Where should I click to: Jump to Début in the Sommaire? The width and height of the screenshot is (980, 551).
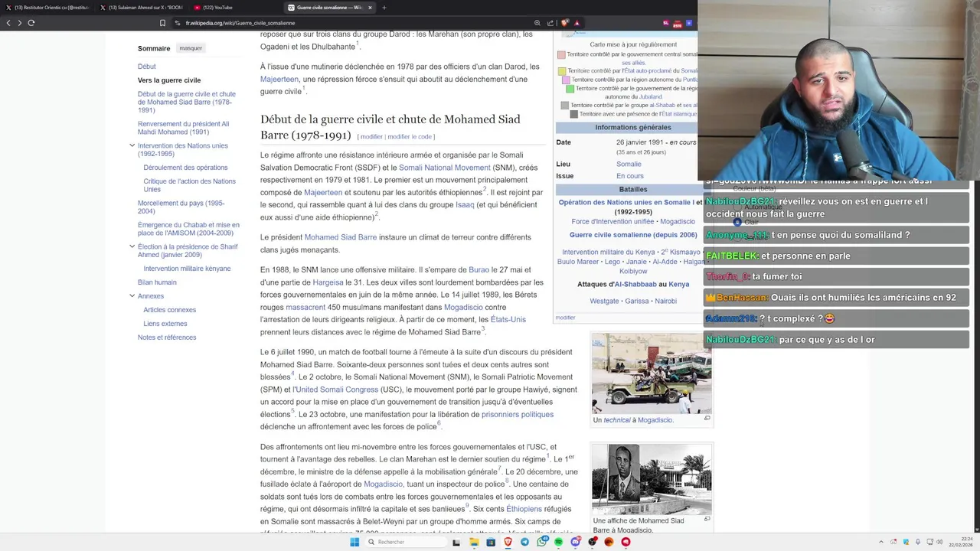146,67
